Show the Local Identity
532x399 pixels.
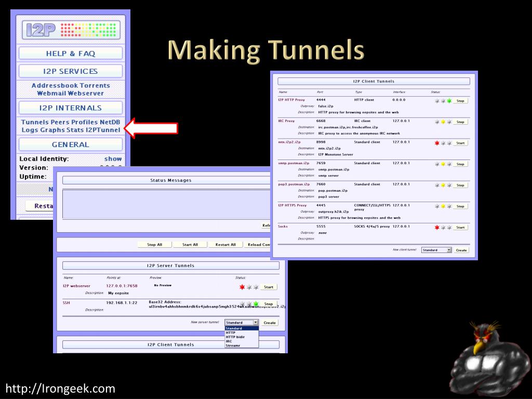(113, 159)
